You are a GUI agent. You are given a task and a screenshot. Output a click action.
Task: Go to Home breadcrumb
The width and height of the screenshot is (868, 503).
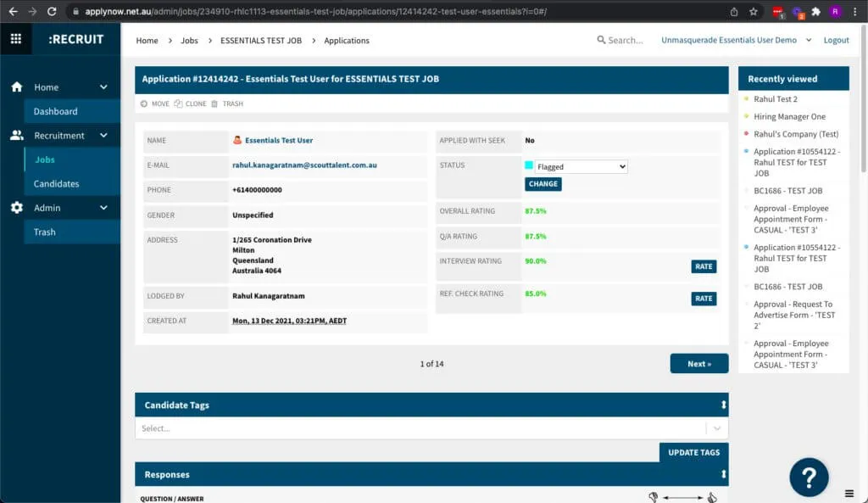point(147,41)
